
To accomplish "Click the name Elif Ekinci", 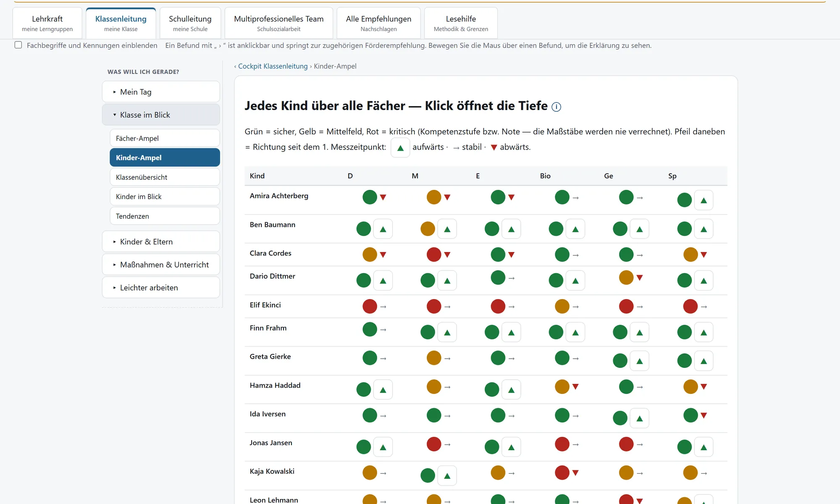I will [265, 305].
